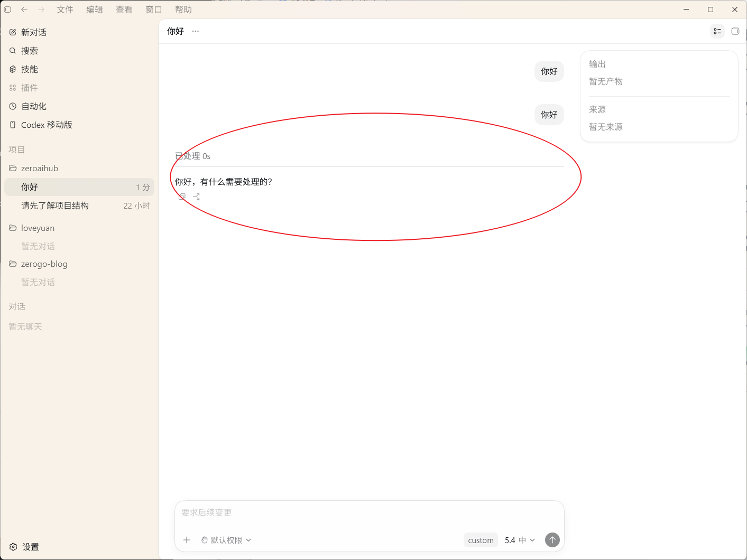
Task: Click the second 你好 user message bubble
Action: click(x=549, y=115)
